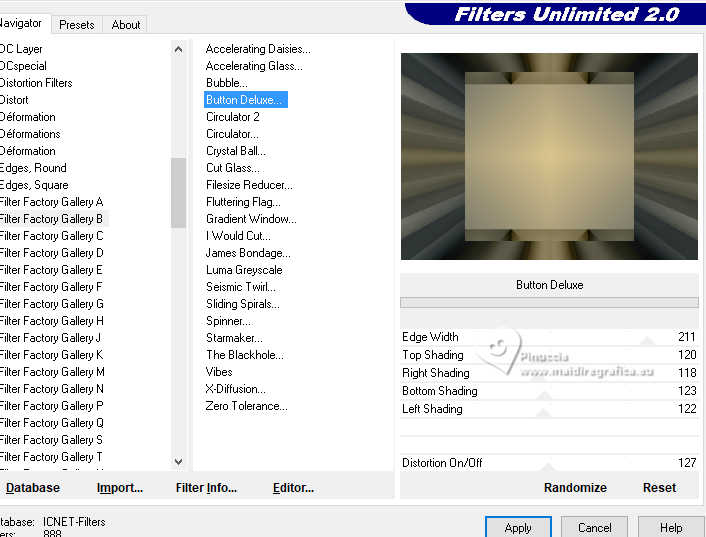Click the Apply button
The width and height of the screenshot is (706, 537).
[518, 528]
